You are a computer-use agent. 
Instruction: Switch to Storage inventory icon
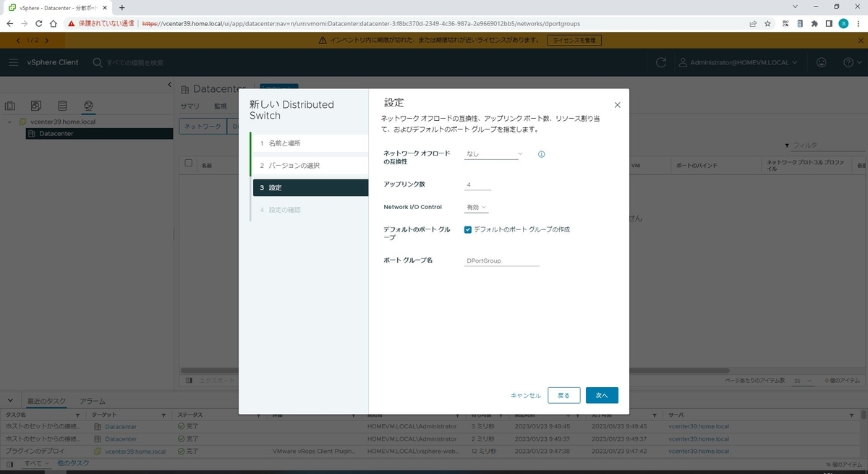click(62, 106)
